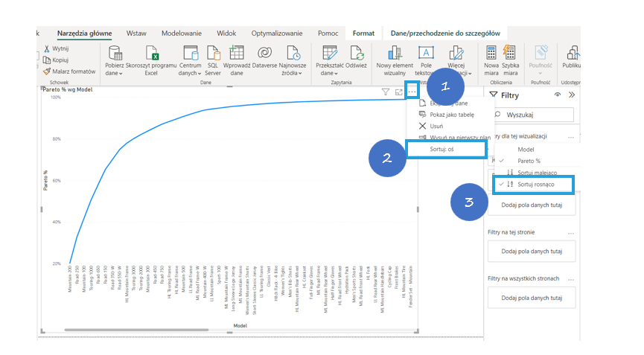
Task: Click the Szybka miara icon
Action: point(510,53)
